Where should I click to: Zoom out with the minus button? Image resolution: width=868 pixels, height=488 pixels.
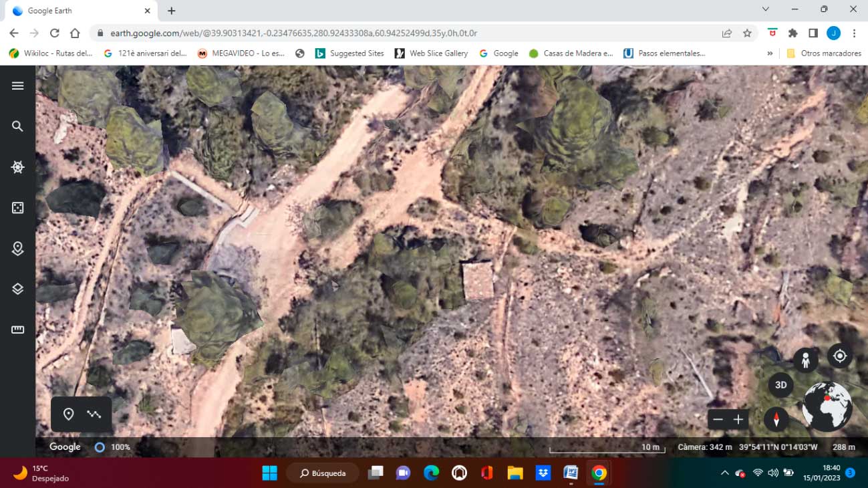718,419
